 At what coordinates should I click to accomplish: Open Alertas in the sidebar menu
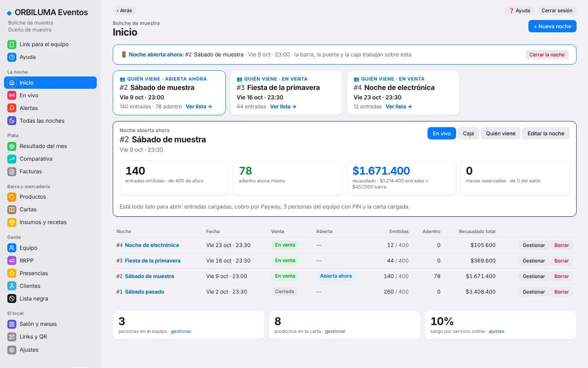tap(50, 108)
